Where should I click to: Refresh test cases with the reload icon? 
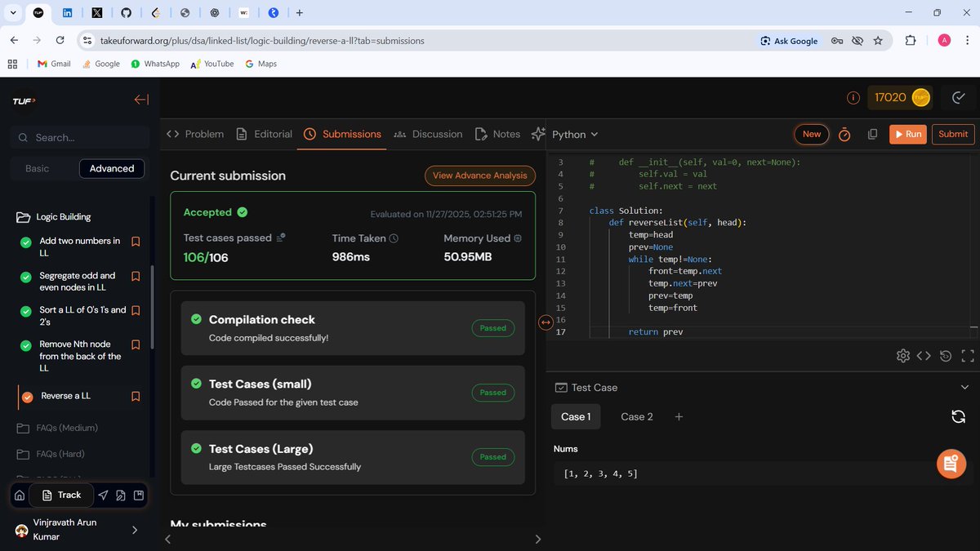pos(958,416)
